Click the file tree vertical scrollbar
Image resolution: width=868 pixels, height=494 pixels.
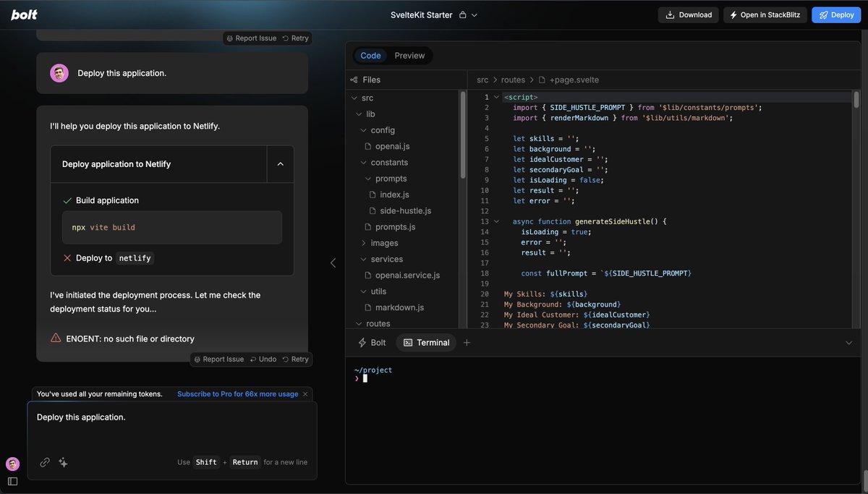pos(462,135)
